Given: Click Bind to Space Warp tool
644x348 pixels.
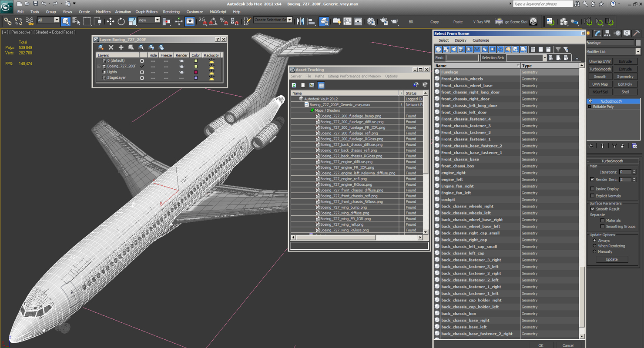Looking at the screenshot, I should pos(30,21).
